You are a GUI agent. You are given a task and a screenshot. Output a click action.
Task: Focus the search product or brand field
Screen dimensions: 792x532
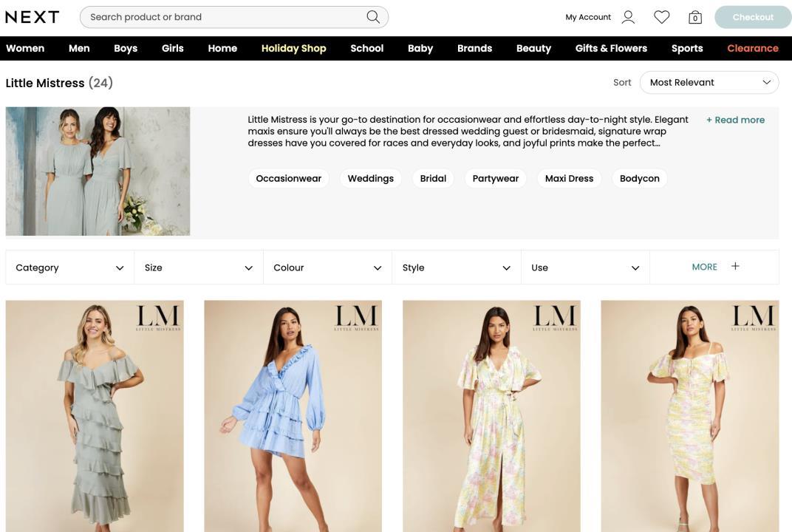[x=234, y=17]
